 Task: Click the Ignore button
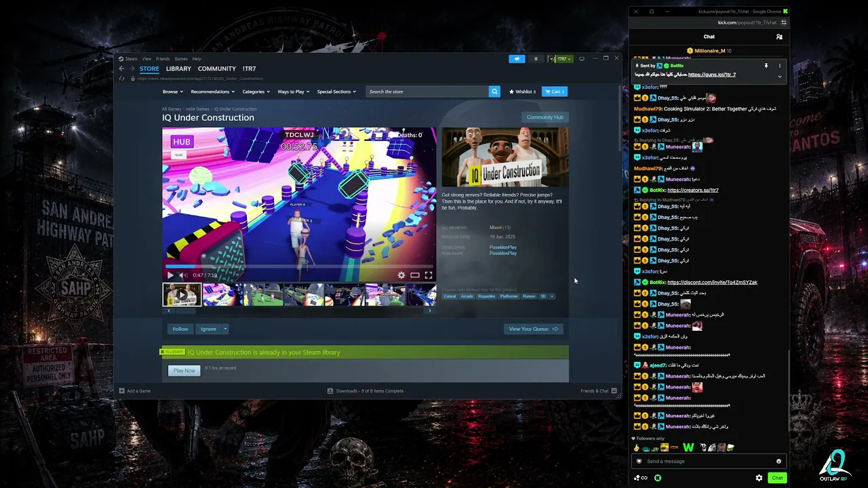tap(208, 329)
